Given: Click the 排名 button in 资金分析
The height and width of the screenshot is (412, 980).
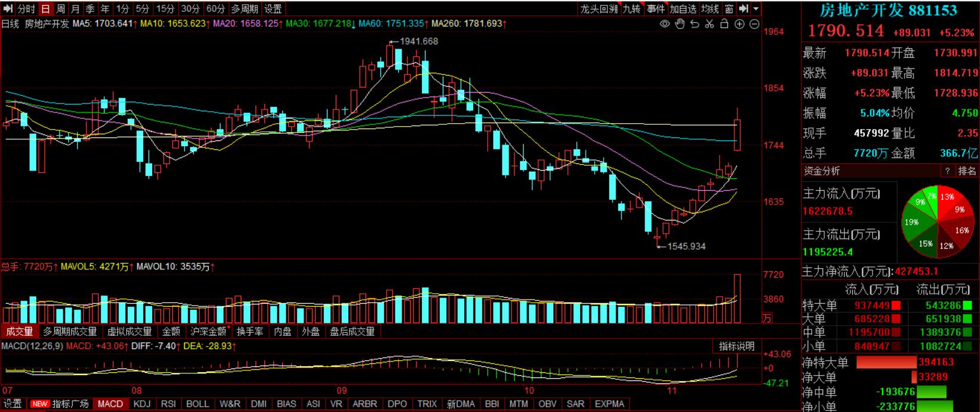Looking at the screenshot, I should (967, 171).
